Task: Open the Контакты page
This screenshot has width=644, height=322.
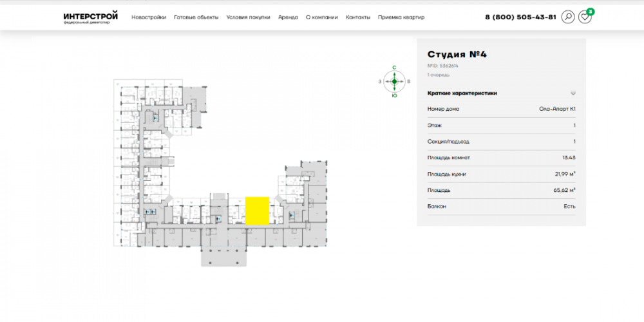Action: click(x=357, y=17)
